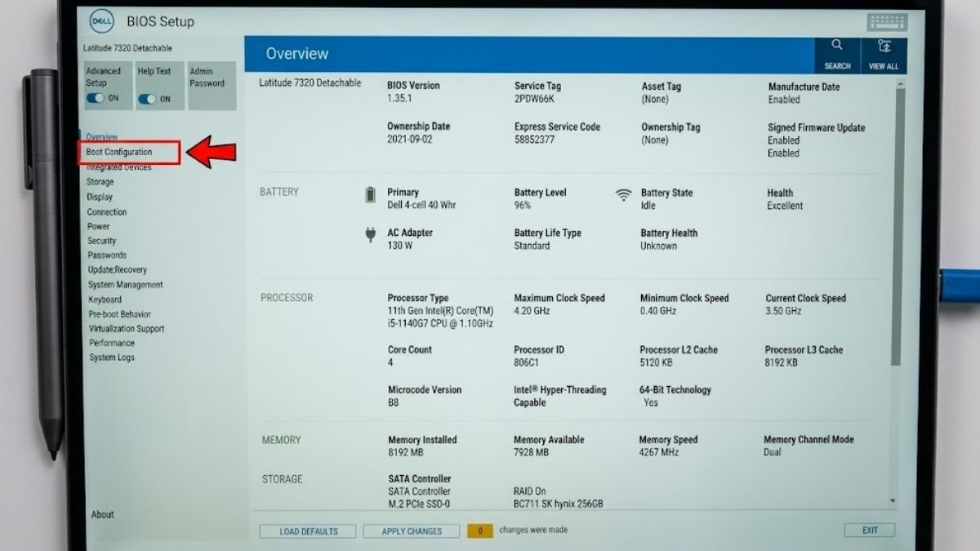The width and height of the screenshot is (980, 551).
Task: Click the battery icon beside Primary
Action: (370, 194)
